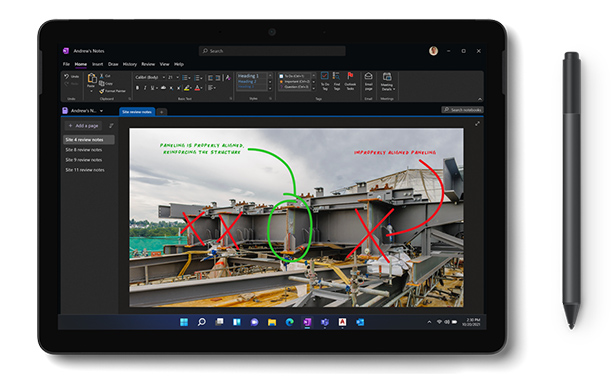Open Microsoft Edge from the taskbar
The width and height of the screenshot is (615, 381).
coord(289,323)
